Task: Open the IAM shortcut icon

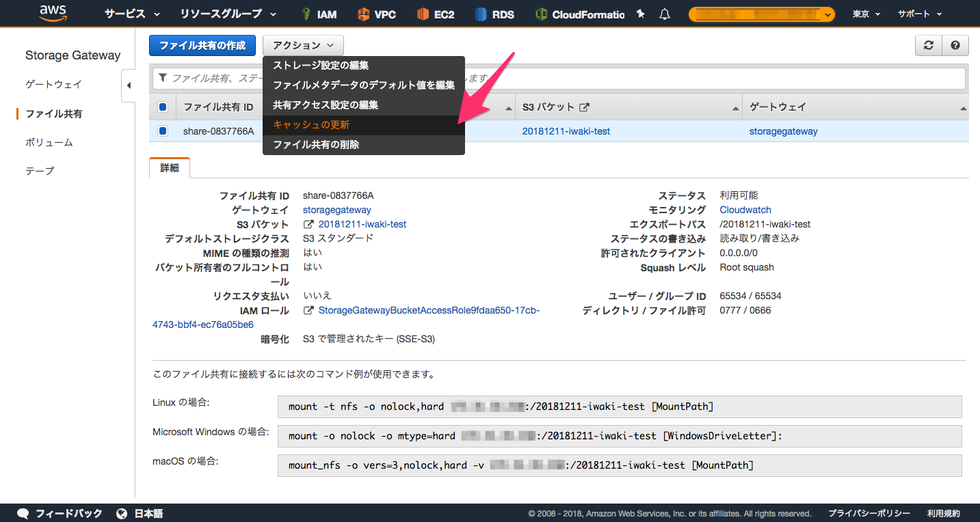Action: point(308,14)
